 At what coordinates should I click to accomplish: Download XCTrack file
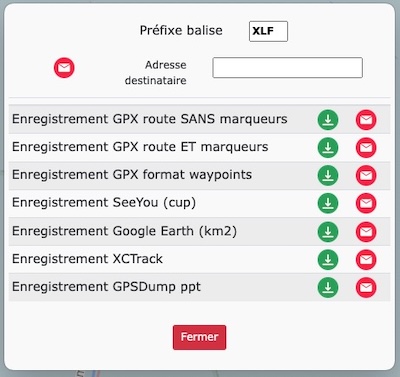coord(328,260)
